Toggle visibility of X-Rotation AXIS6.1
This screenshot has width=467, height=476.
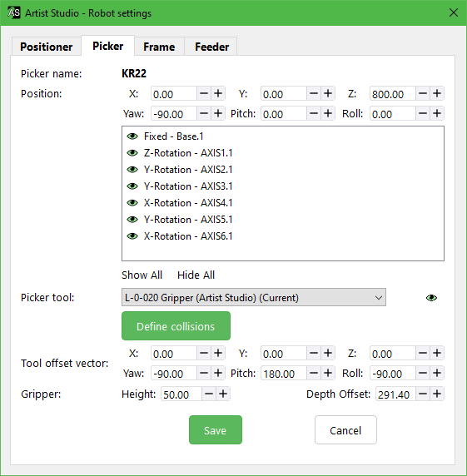pos(132,236)
